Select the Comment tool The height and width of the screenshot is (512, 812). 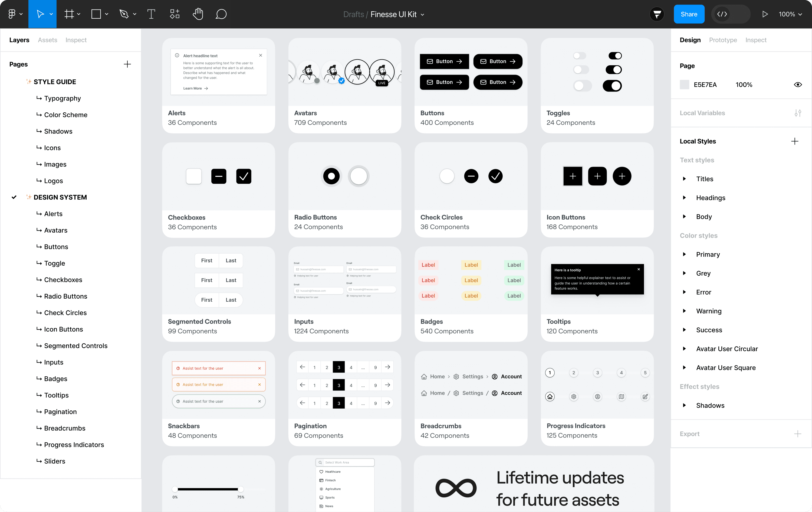click(221, 14)
